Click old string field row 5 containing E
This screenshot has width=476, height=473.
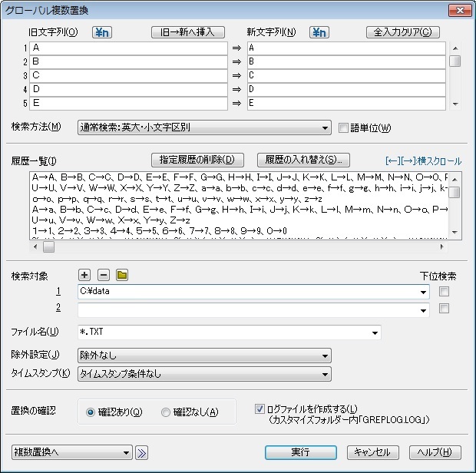[x=128, y=103]
